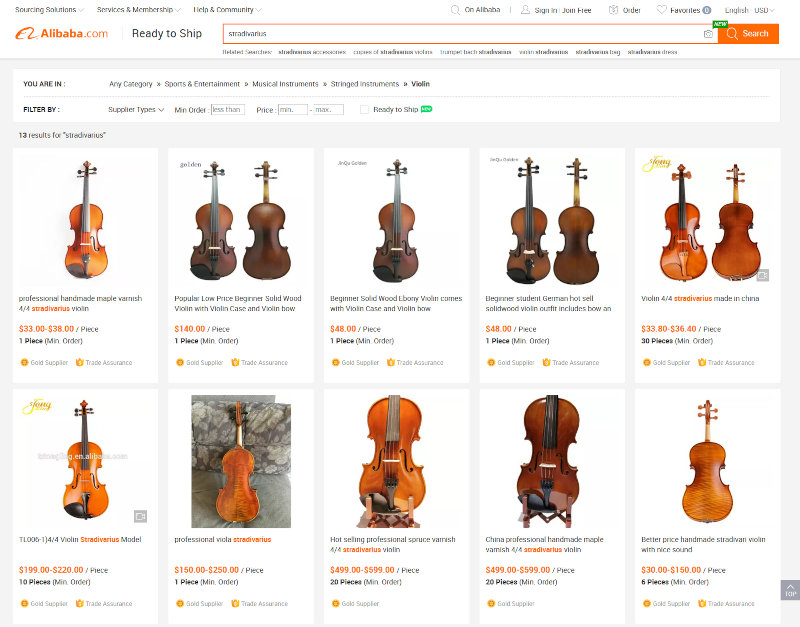Go to Musical Instruments breadcrumb link
This screenshot has height=627, width=800.
285,84
